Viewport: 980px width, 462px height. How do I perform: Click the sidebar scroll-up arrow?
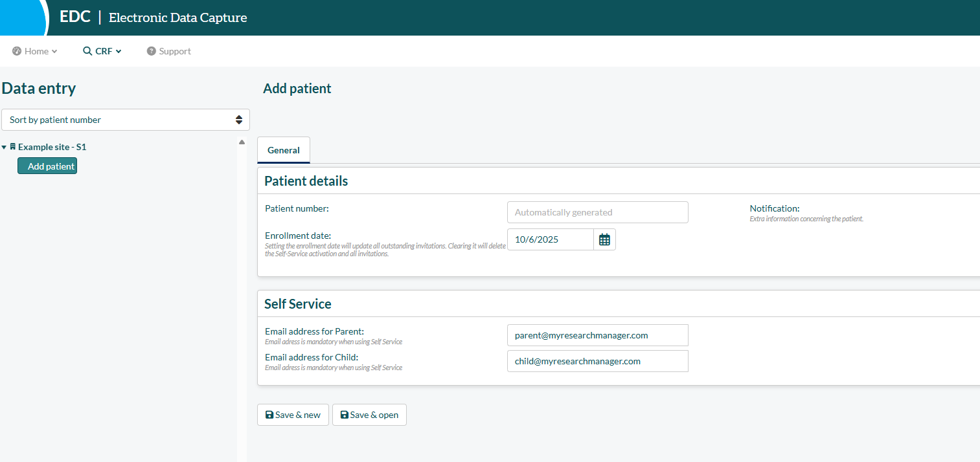(x=242, y=142)
